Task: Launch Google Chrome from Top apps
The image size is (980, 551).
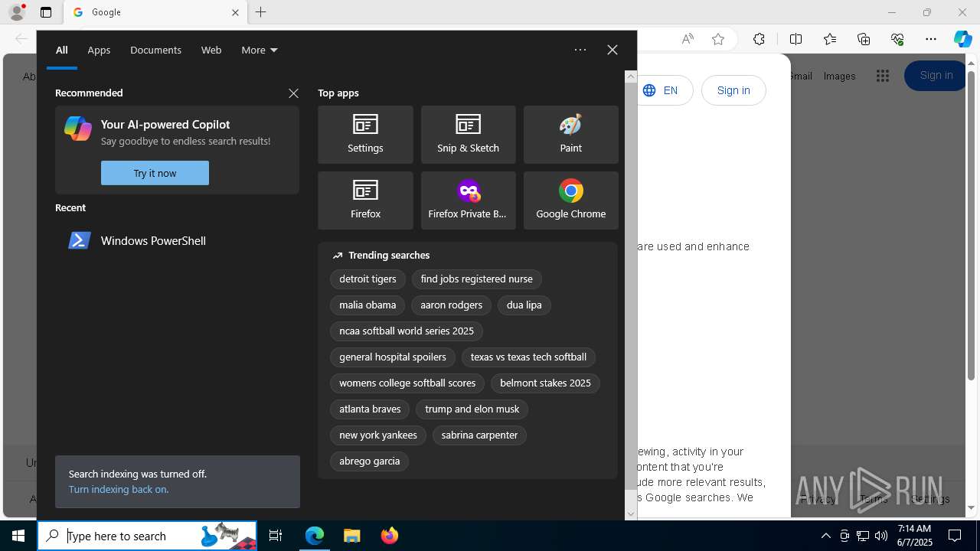Action: pyautogui.click(x=570, y=201)
